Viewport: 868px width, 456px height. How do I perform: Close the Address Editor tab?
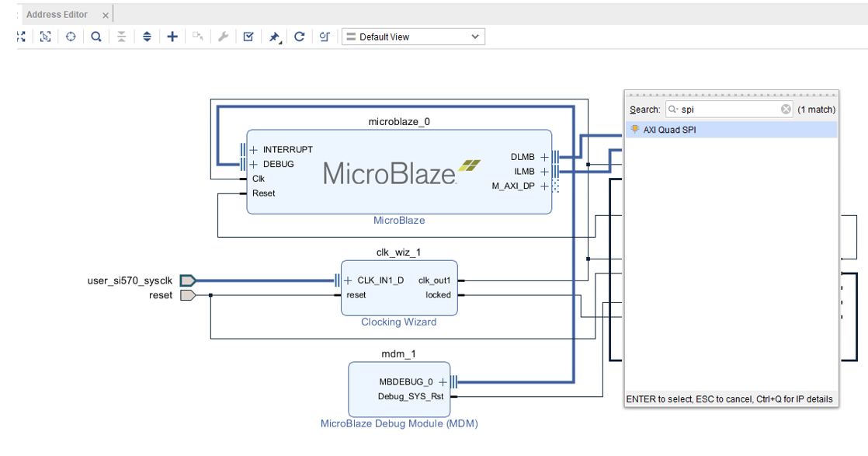pyautogui.click(x=106, y=16)
